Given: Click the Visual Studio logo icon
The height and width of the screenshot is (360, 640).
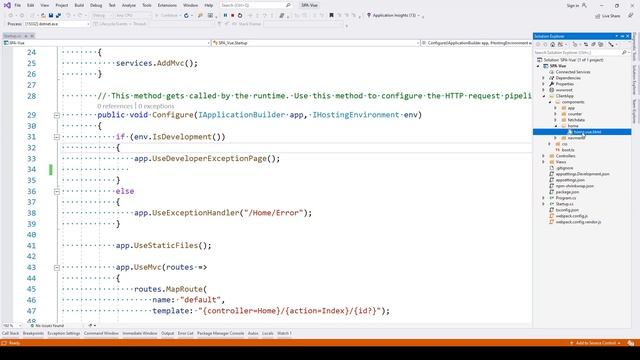Looking at the screenshot, I should click(x=7, y=5).
